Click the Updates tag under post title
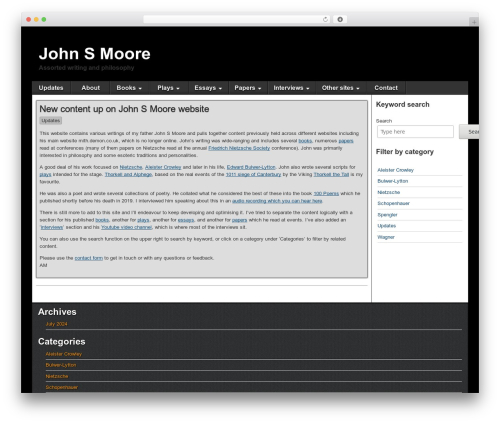The image size is (500, 423). click(51, 121)
